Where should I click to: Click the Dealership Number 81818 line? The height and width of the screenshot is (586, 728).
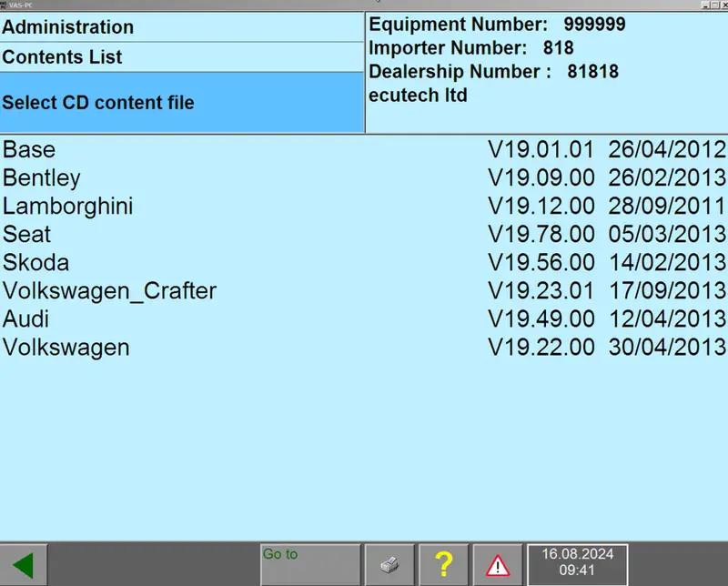click(x=494, y=72)
